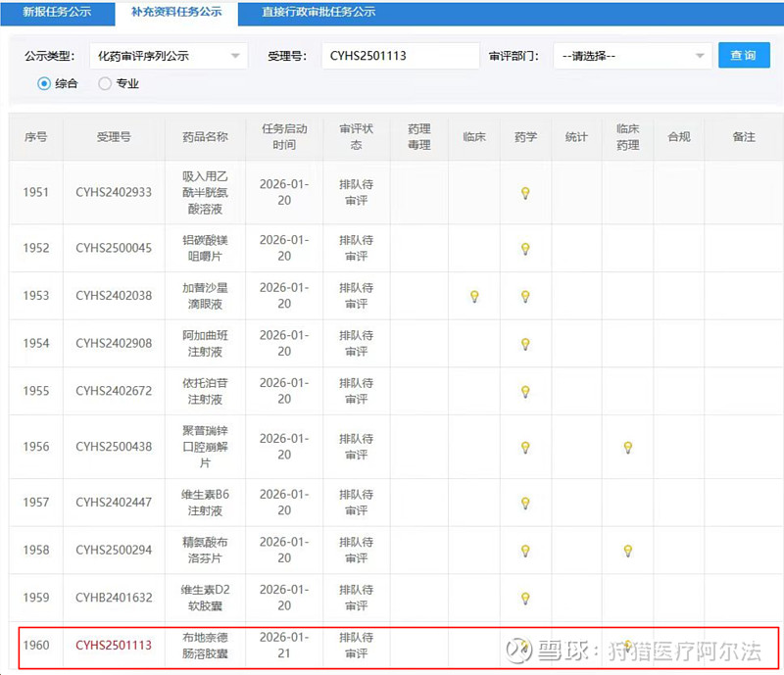Click acceptance number CYHS2402038

114,296
